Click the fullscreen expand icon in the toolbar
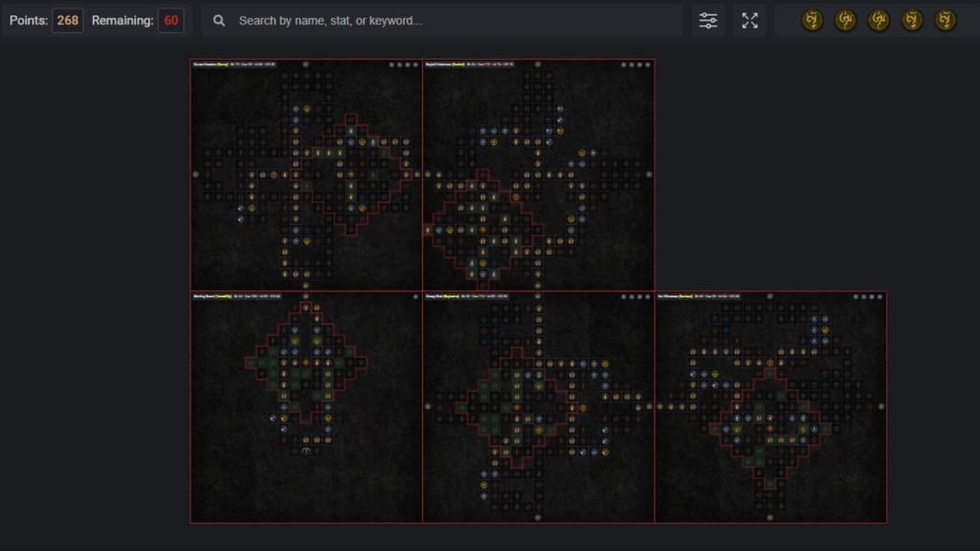The image size is (980, 551). point(749,20)
